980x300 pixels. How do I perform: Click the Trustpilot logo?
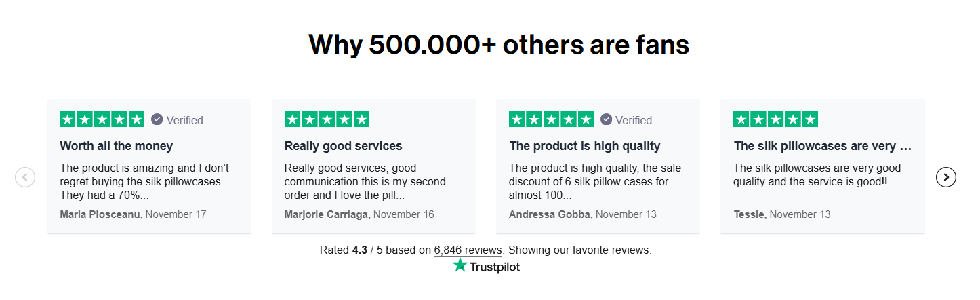(486, 266)
